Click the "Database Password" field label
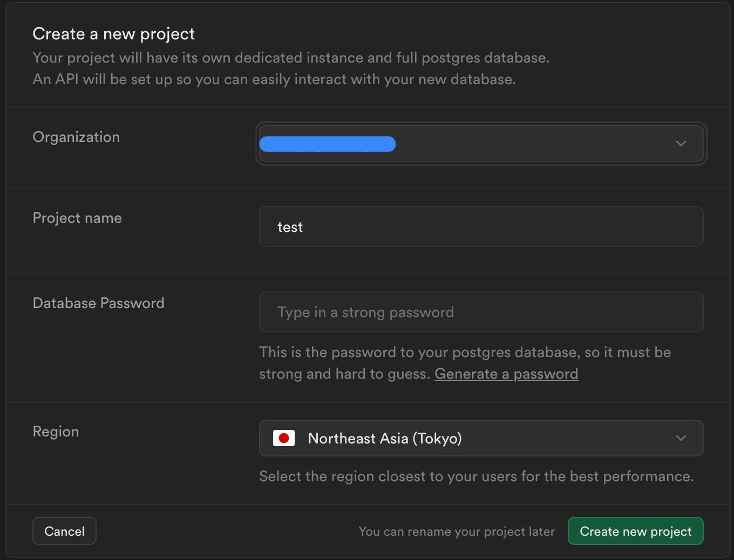The image size is (734, 560). coord(98,303)
